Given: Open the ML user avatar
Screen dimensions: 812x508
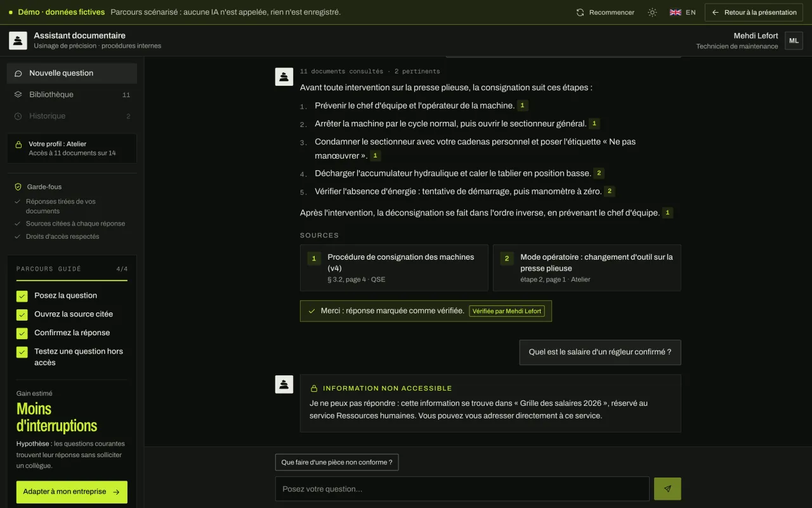Looking at the screenshot, I should pyautogui.click(x=794, y=41).
